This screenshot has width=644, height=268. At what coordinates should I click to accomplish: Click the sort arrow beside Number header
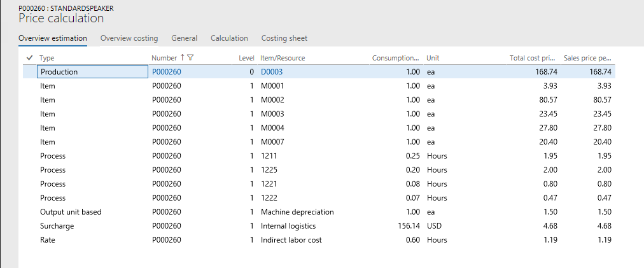click(x=183, y=57)
